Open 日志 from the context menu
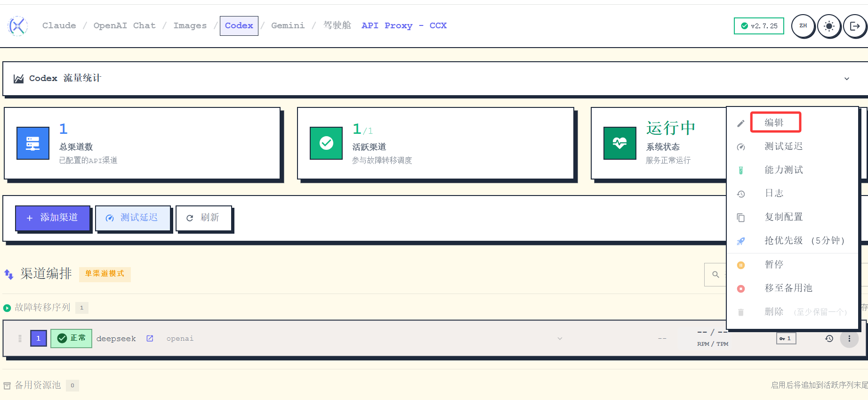The image size is (868, 400). point(793,194)
